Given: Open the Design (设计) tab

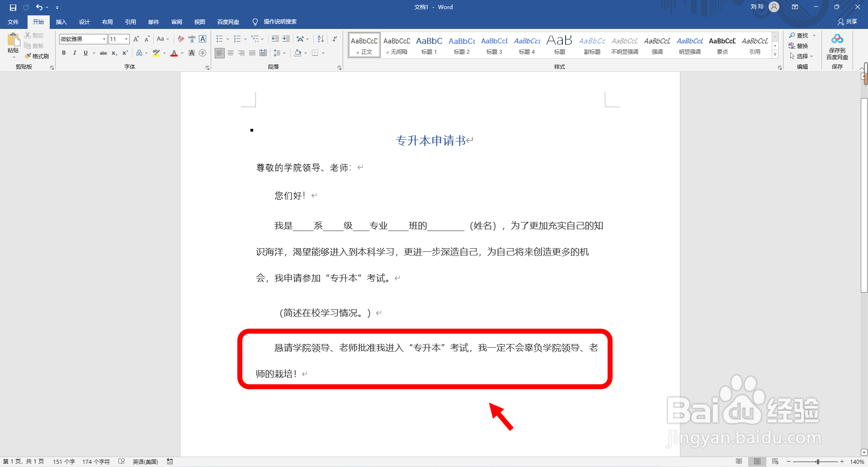Looking at the screenshot, I should tap(84, 22).
